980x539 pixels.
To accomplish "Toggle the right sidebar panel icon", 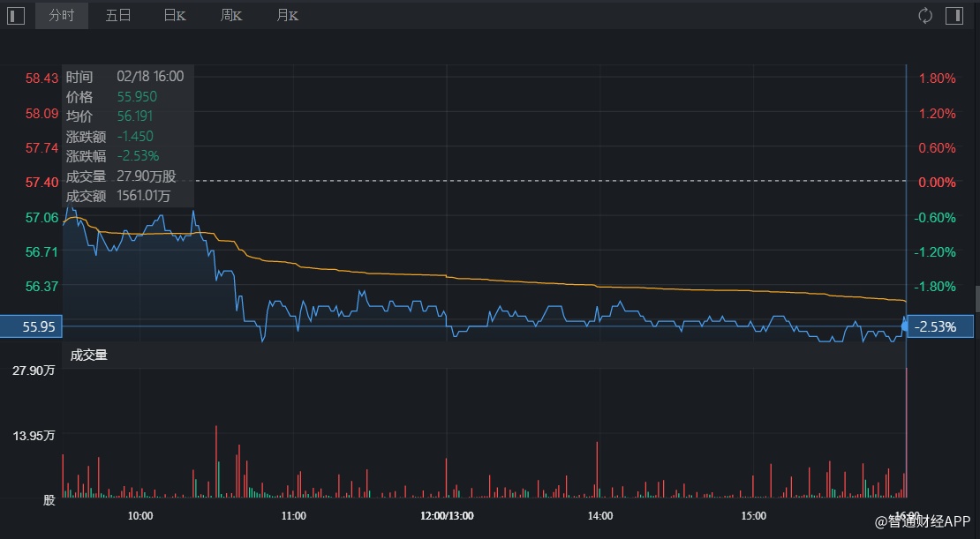I will pos(954,16).
